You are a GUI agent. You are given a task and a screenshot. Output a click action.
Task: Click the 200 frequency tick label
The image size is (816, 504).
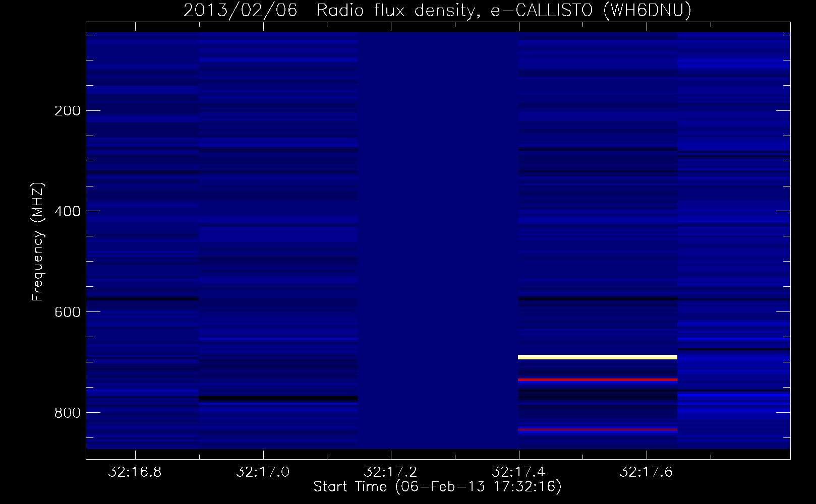[x=68, y=111]
